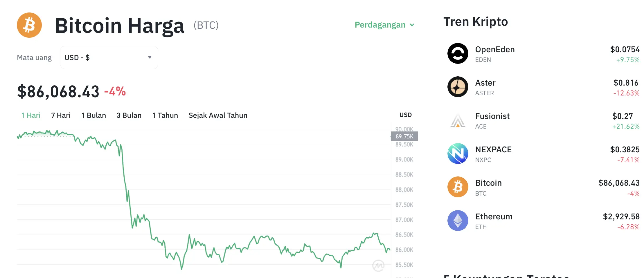Click the Tren Kripto heading
The height and width of the screenshot is (278, 644).
476,21
